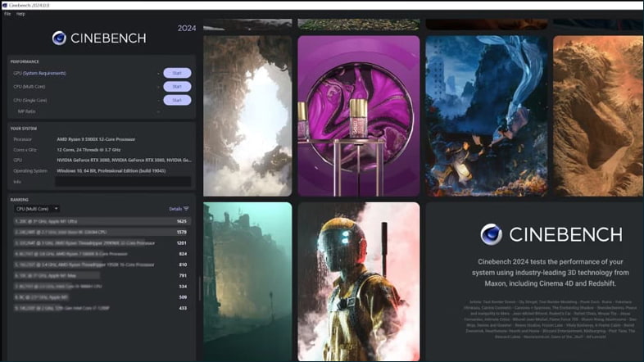The height and width of the screenshot is (362, 644).
Task: Click the cloudy cave artwork thumbnail
Action: 247,115
